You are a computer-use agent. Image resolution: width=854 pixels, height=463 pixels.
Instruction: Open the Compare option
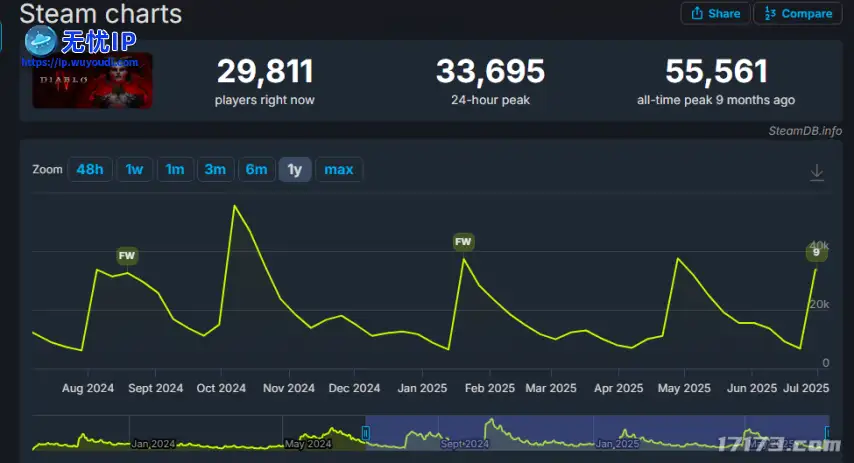point(797,13)
